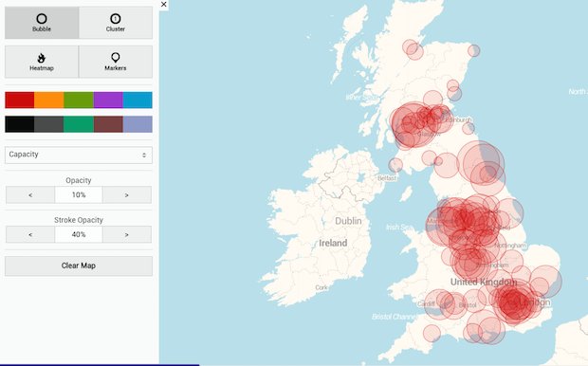
Task: Pick the green color swatch
Action: click(x=79, y=101)
